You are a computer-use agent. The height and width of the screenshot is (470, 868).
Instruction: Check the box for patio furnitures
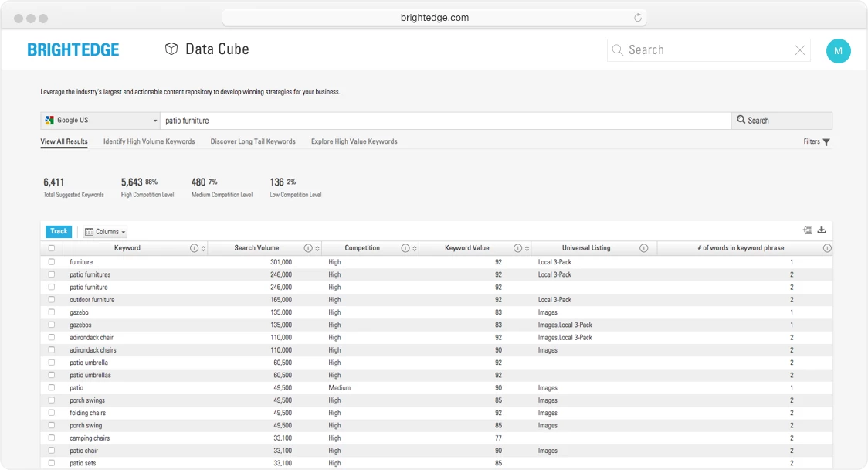(x=52, y=274)
